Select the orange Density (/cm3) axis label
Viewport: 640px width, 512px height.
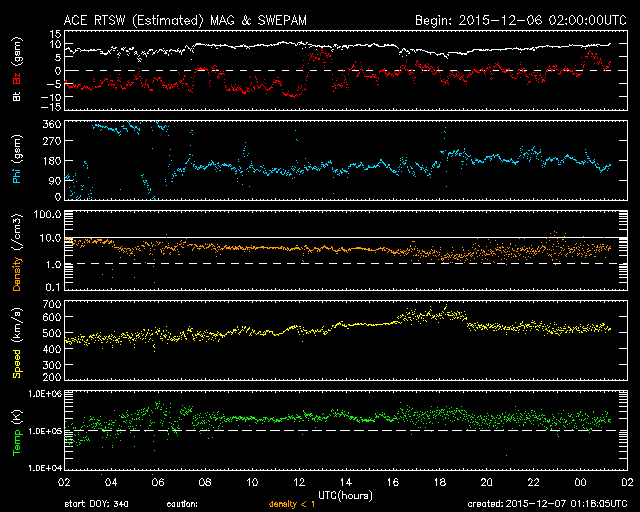coord(16,251)
